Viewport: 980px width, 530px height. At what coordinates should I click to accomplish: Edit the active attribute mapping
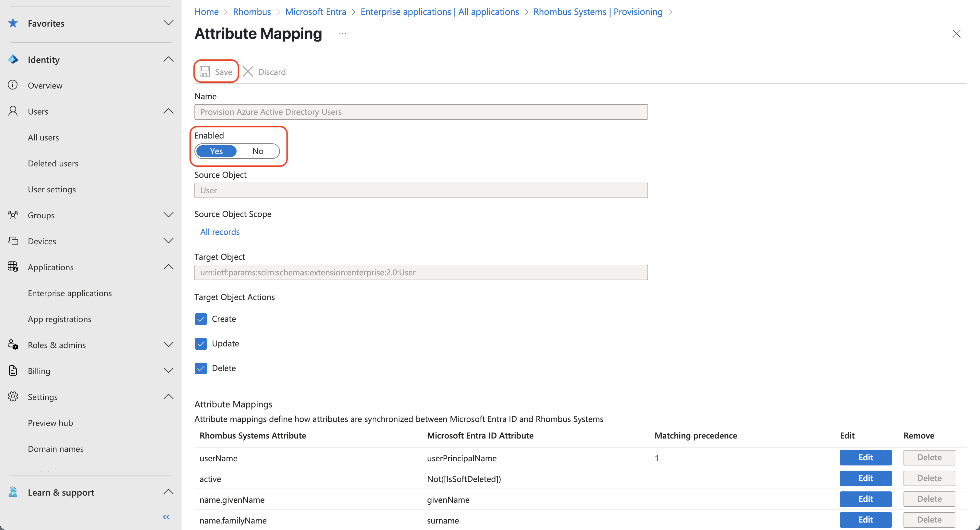coord(866,478)
